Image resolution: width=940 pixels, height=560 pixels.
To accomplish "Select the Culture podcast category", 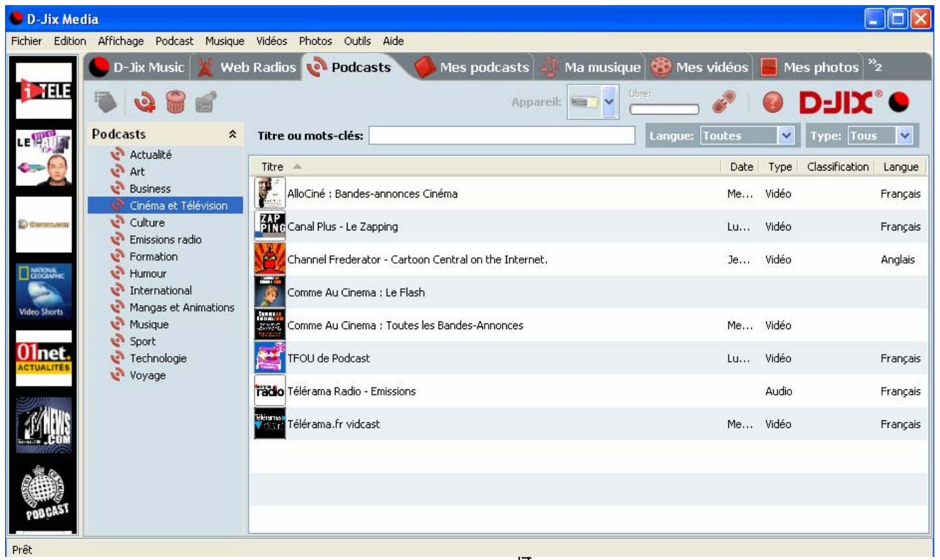I will point(147,222).
